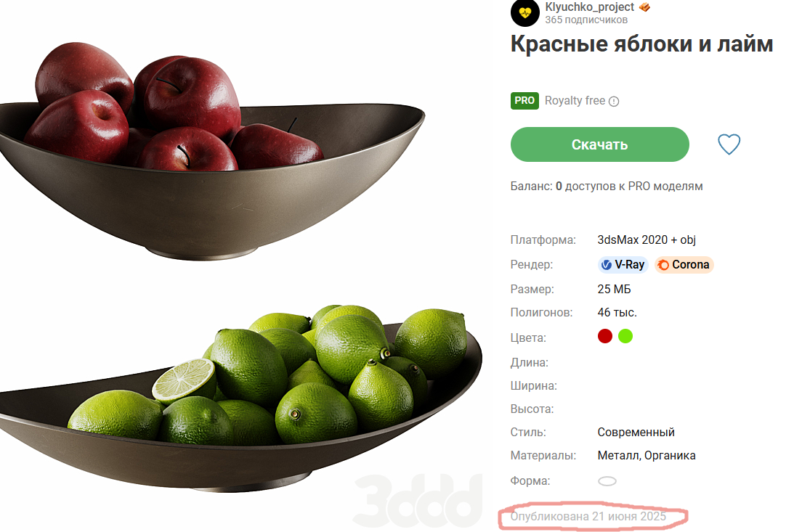Click the green Скачать download button
Viewport: 794px width, 532px height.
coord(599,144)
